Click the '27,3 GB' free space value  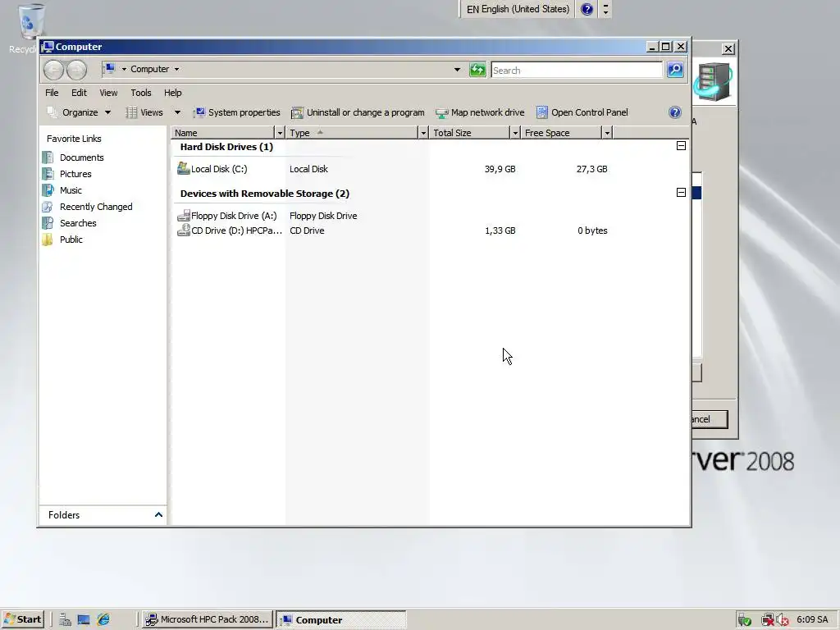point(591,169)
